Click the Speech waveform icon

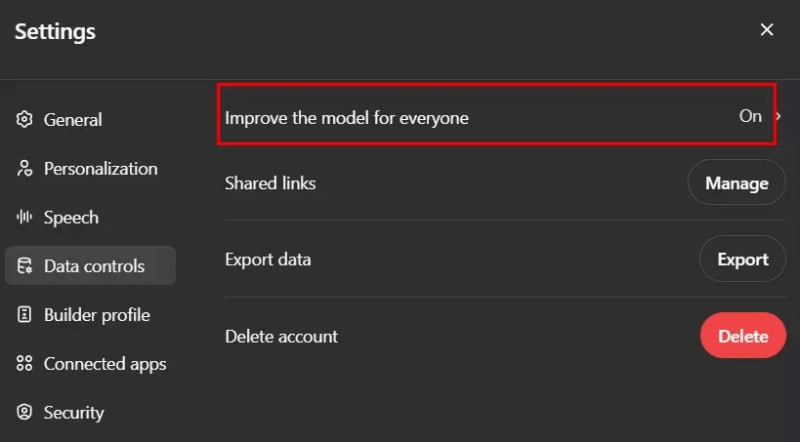25,218
